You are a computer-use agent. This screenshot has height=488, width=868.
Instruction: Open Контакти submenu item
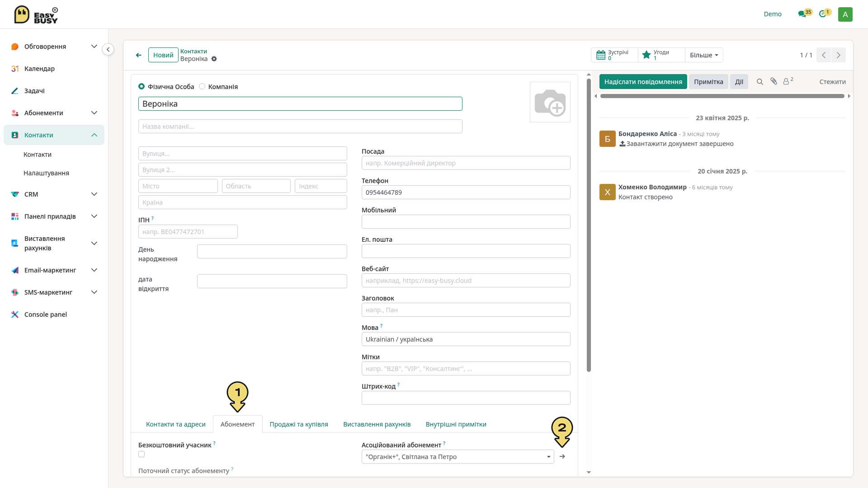tap(38, 155)
